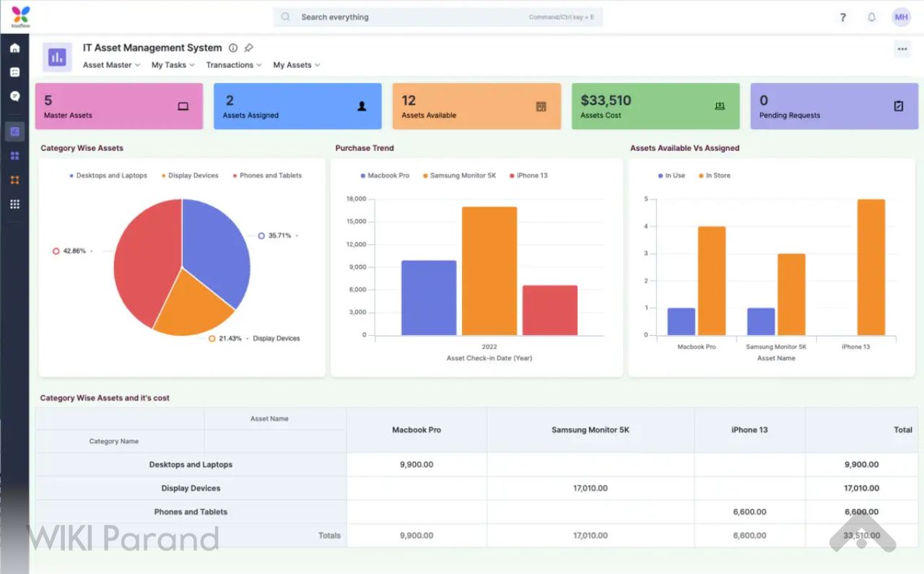924x574 pixels.
Task: Open the Assets Assigned card
Action: [297, 106]
